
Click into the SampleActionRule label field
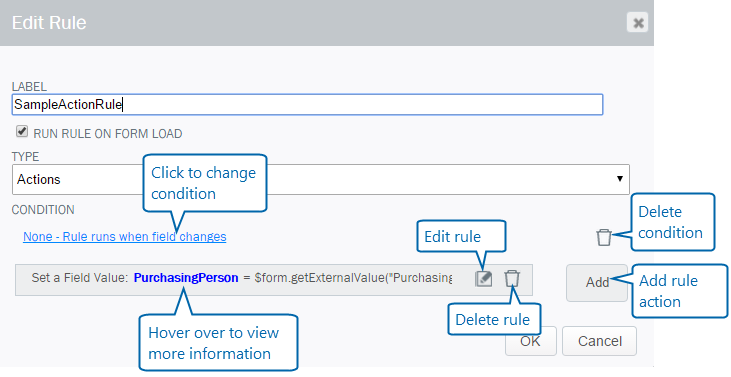point(307,105)
